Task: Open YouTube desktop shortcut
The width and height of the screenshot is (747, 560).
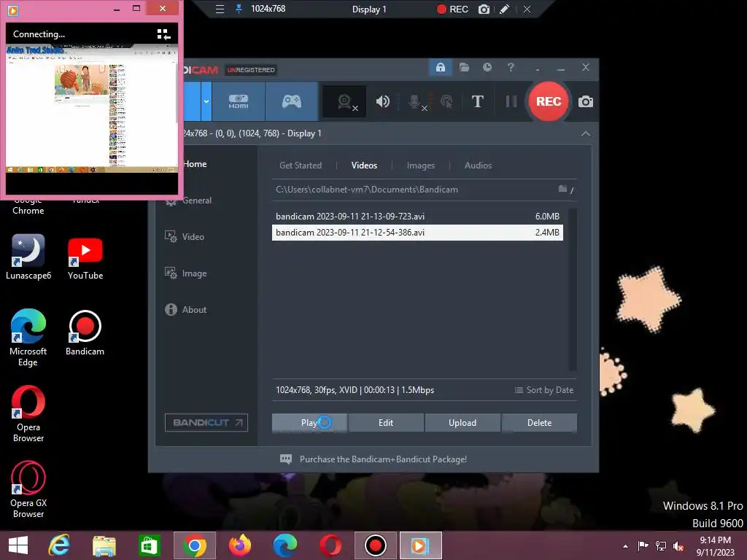Action: [85, 257]
